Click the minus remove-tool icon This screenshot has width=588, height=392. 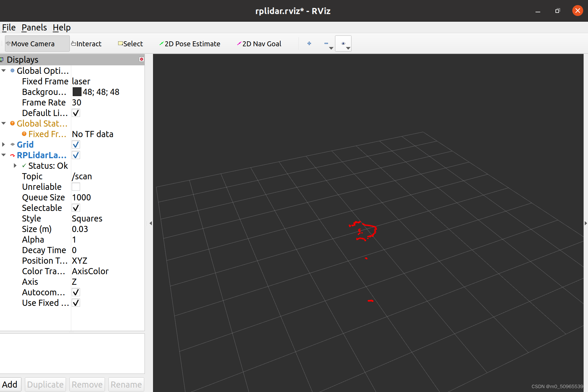(326, 43)
